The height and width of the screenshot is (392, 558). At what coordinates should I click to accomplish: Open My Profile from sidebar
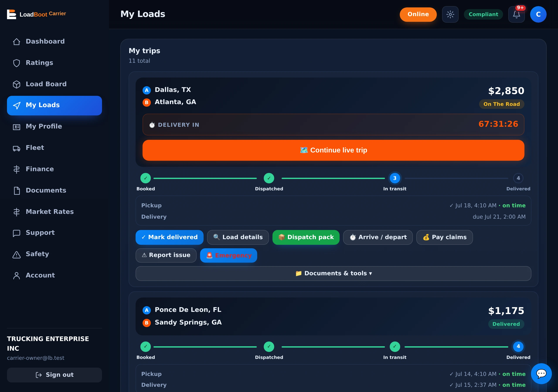(54, 127)
